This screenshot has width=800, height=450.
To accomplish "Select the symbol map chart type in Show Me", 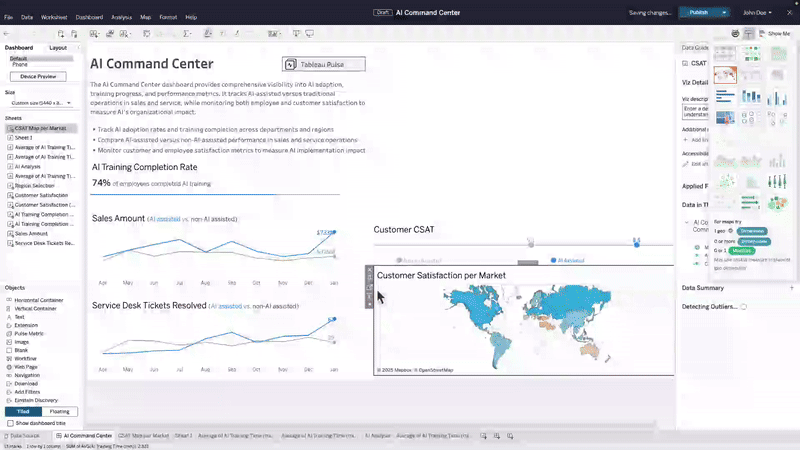I will 725,74.
